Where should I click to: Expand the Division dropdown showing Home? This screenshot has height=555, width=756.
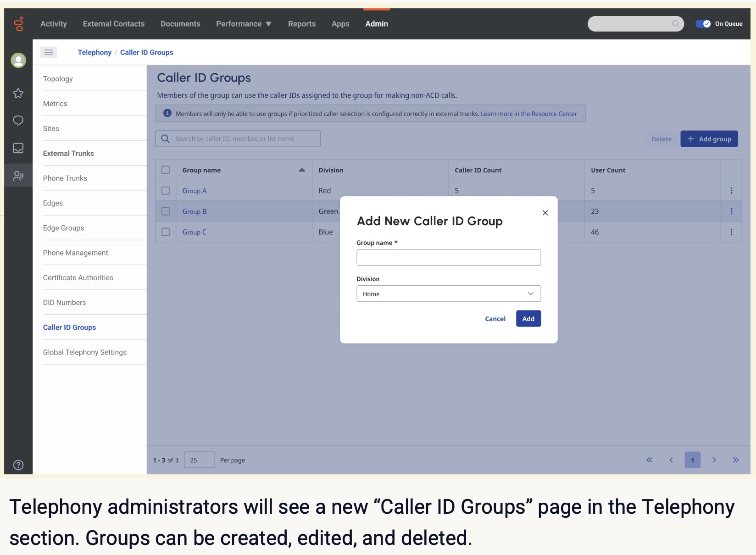pos(448,294)
